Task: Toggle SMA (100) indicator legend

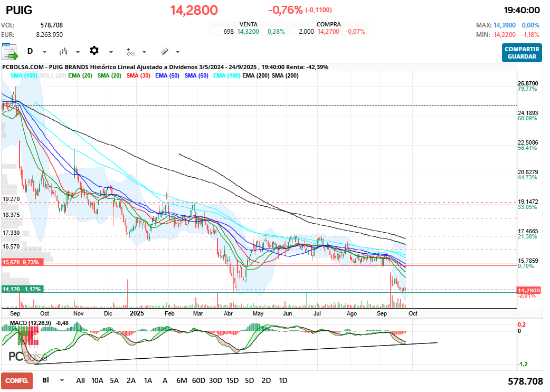Action: (24, 75)
